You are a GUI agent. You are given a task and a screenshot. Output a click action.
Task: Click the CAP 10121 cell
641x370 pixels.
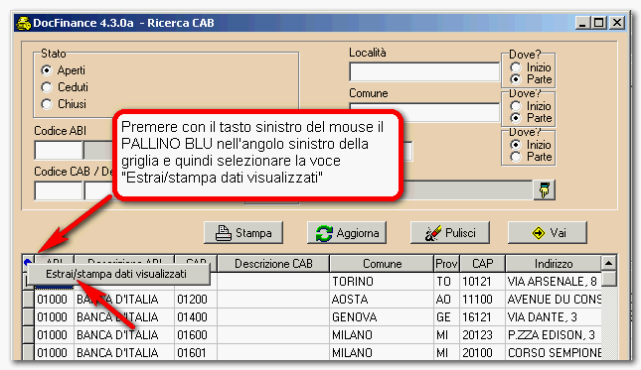tap(482, 282)
